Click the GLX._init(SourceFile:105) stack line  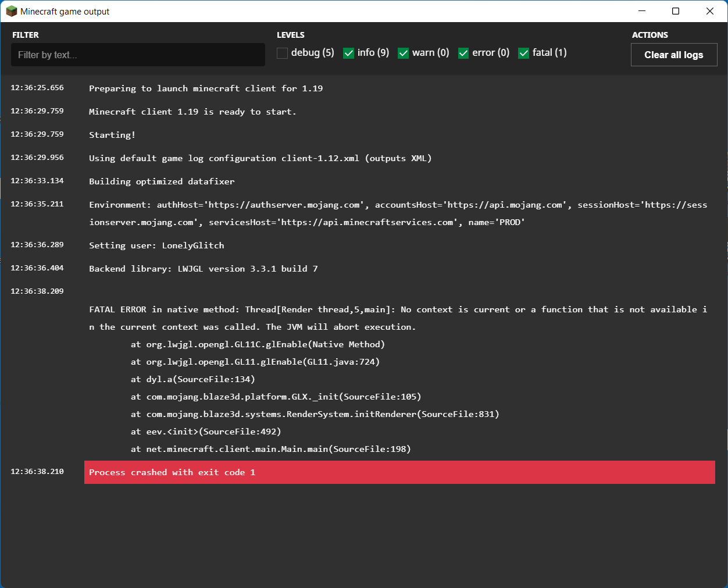pos(276,397)
